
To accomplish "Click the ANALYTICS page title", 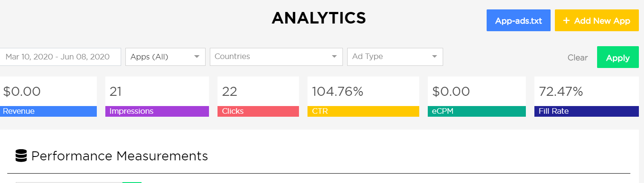I will point(319,18).
